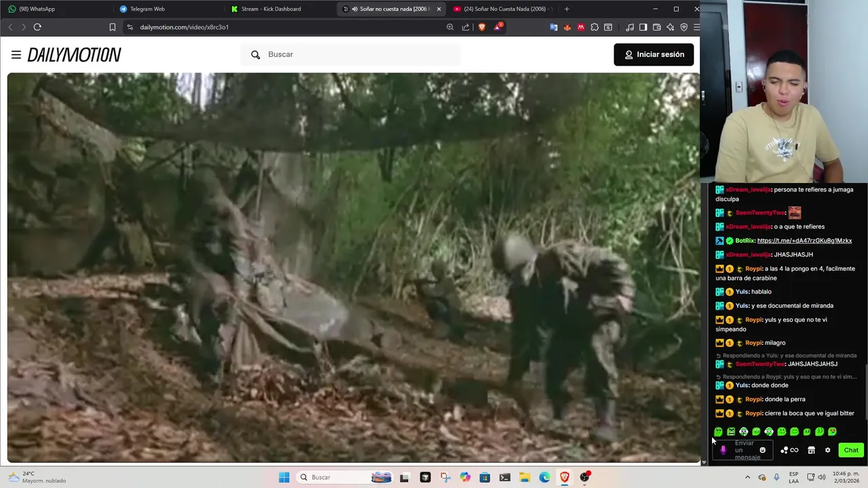This screenshot has width=868, height=488.
Task: Open the page zoom control
Action: 450,27
